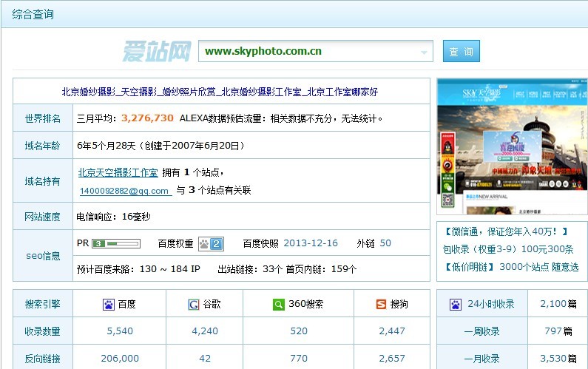Image resolution: width=588 pixels, height=369 pixels.
Task: Open the 包收录（权重3-9）100元300条 ad link
Action: (x=508, y=249)
